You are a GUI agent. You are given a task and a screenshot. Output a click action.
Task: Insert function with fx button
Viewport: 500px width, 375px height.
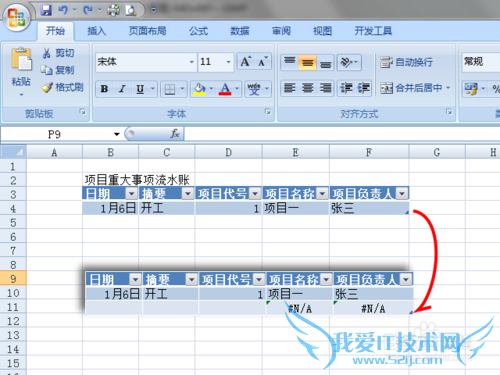point(174,134)
